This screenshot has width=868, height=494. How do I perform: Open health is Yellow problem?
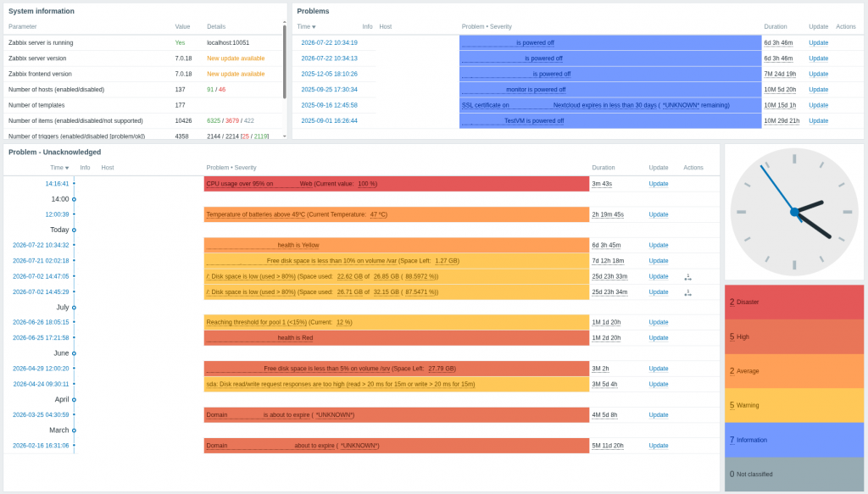point(263,245)
